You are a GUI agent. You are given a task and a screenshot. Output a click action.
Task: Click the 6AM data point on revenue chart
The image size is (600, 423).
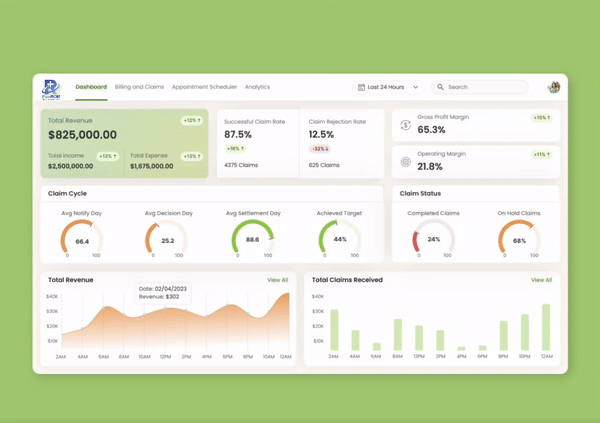[x=103, y=308]
